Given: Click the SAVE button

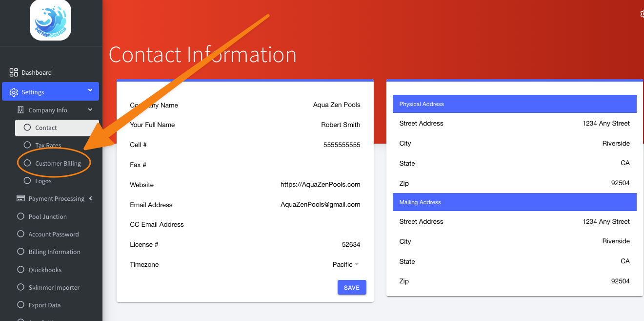Looking at the screenshot, I should pyautogui.click(x=352, y=288).
